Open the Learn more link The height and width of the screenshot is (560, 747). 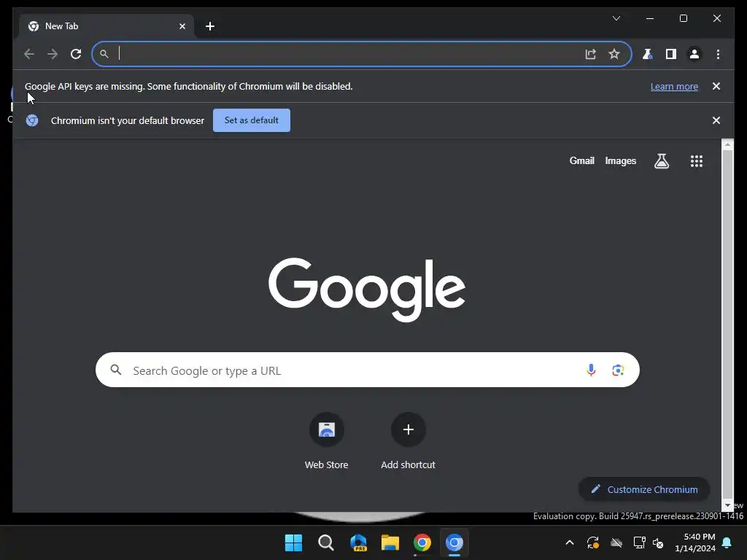click(x=674, y=86)
